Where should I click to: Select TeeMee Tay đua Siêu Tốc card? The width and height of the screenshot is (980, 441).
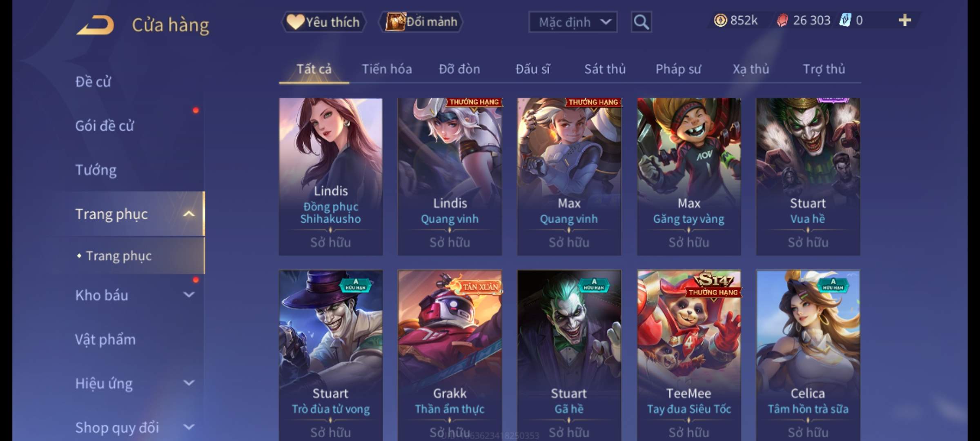click(x=688, y=355)
